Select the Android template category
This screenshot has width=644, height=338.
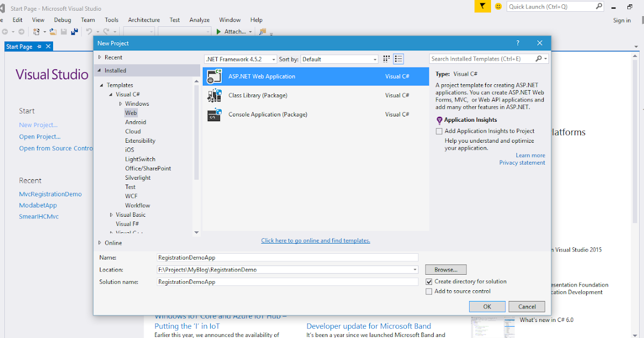click(x=136, y=122)
